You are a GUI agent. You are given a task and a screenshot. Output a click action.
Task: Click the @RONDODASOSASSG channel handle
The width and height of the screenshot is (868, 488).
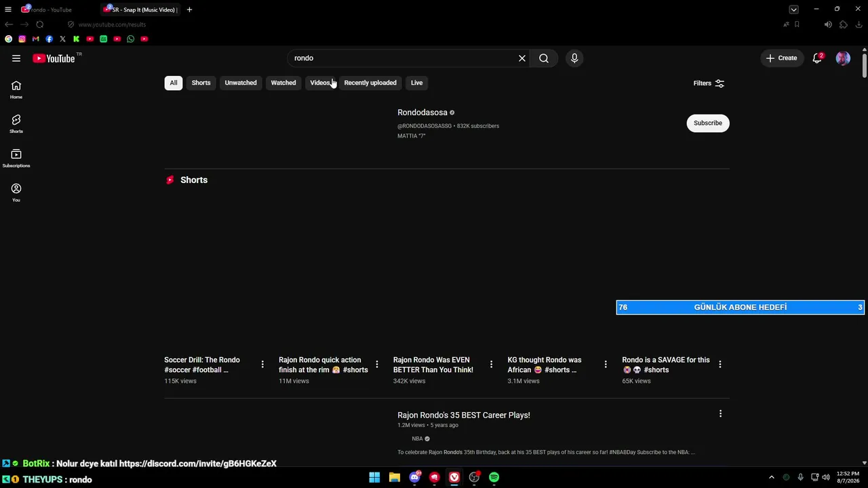(425, 126)
